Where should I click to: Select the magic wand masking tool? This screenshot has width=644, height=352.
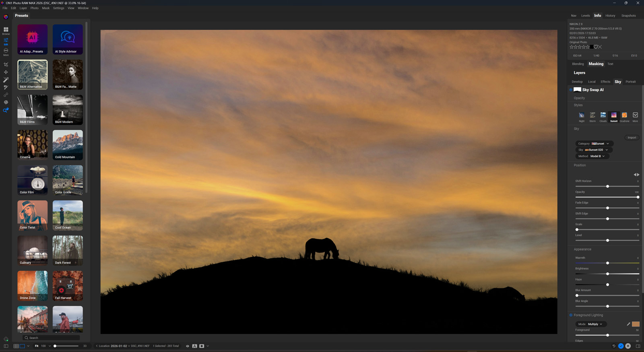point(6,80)
